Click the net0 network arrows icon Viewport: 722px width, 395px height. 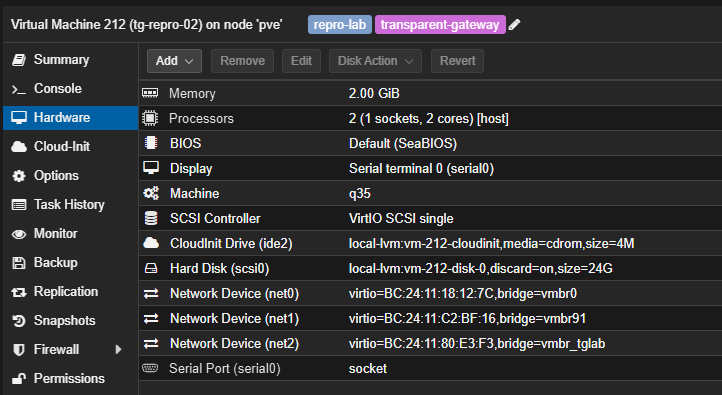151,293
